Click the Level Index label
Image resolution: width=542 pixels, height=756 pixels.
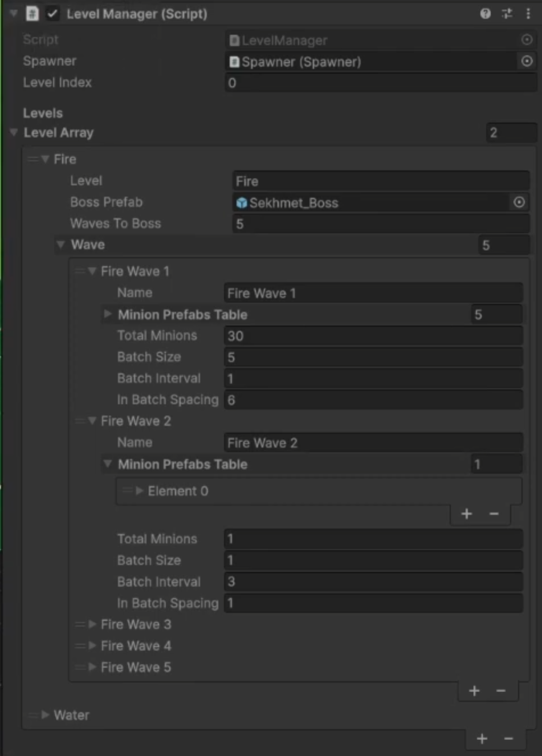[x=57, y=83]
